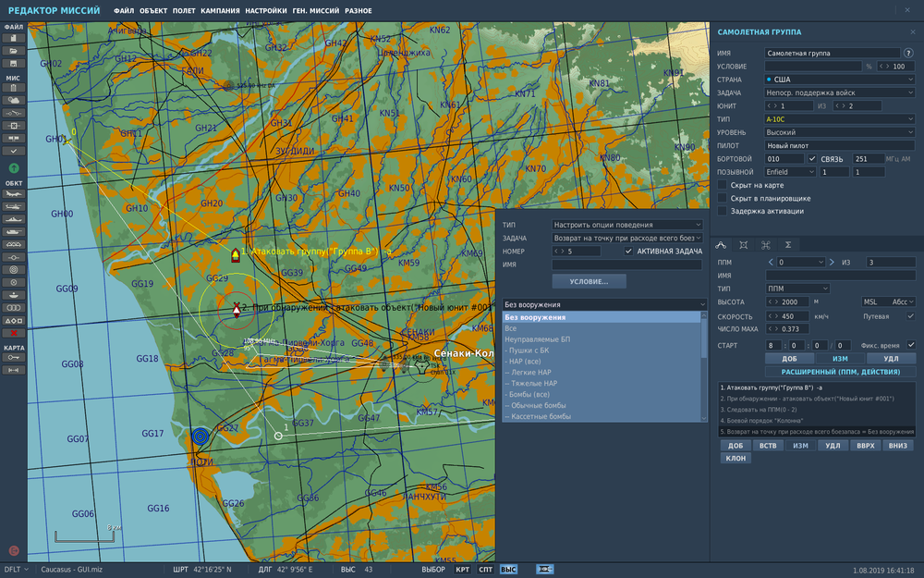Tick the "Задержка активации" checkbox
This screenshot has height=578, width=924.
tap(723, 211)
